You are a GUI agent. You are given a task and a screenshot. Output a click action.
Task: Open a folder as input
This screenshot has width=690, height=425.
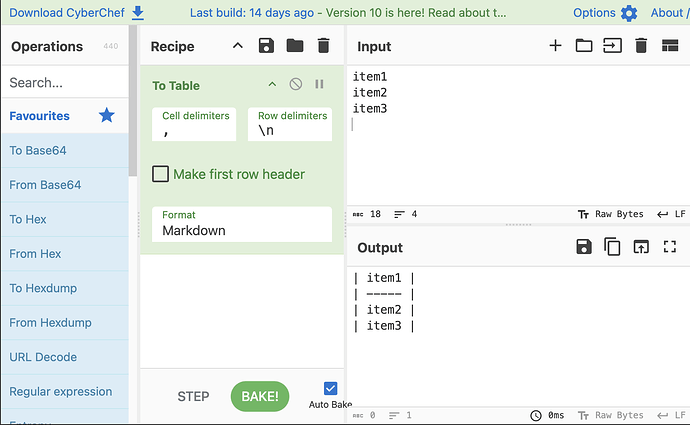click(x=584, y=45)
